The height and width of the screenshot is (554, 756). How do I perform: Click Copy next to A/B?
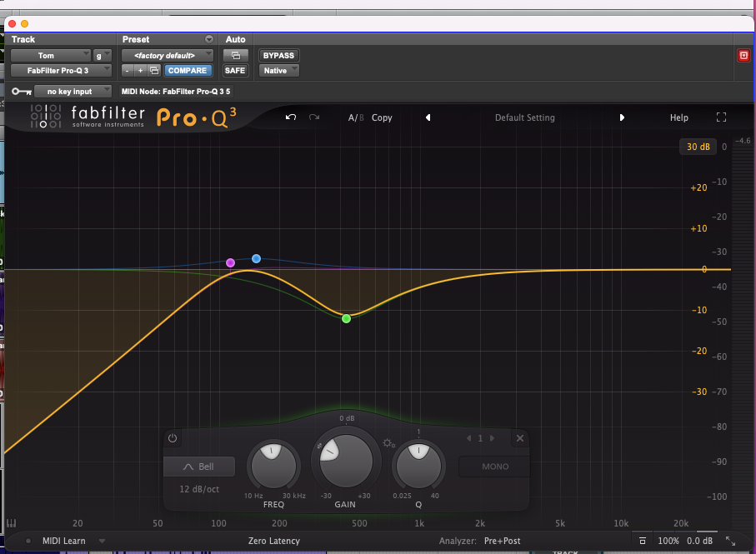(x=382, y=117)
